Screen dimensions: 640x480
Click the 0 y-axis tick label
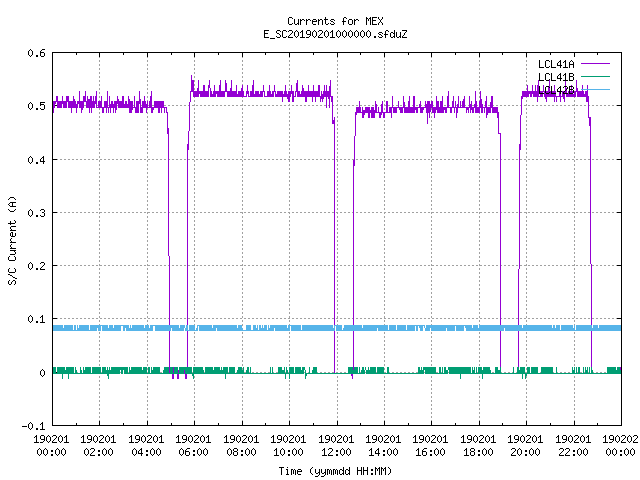(42, 373)
